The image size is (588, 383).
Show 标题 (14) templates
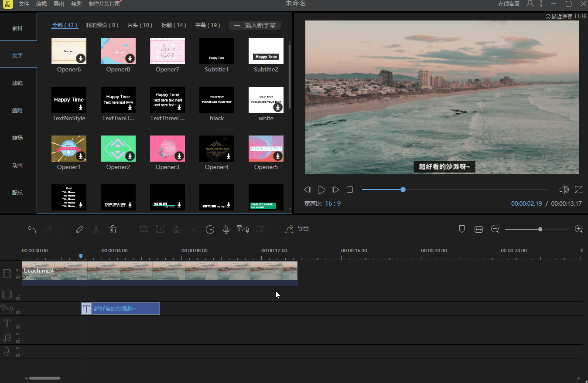pos(174,25)
